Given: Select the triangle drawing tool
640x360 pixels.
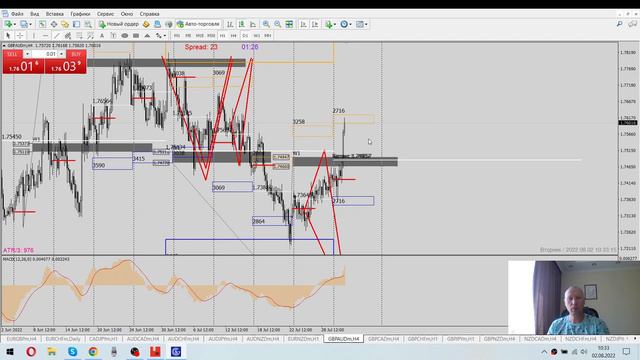Looking at the screenshot, I should tap(147, 36).
